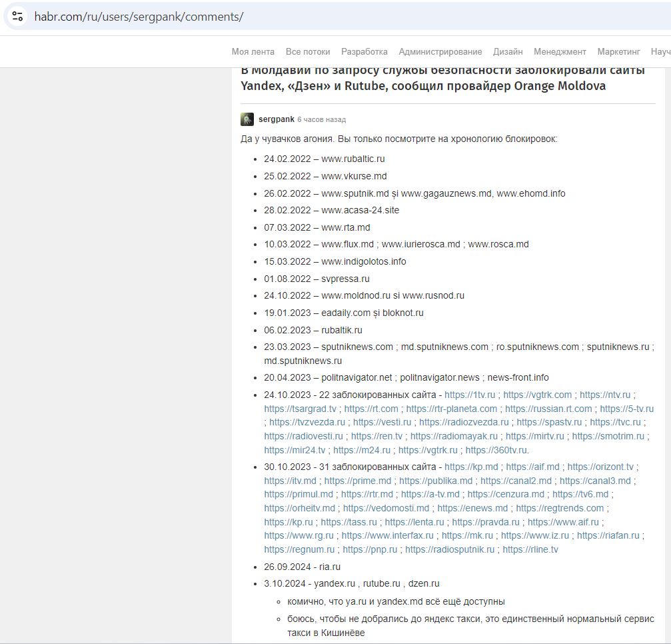Follow the https://1tv.ru link
Screen dimensions: 671x644
(470, 395)
